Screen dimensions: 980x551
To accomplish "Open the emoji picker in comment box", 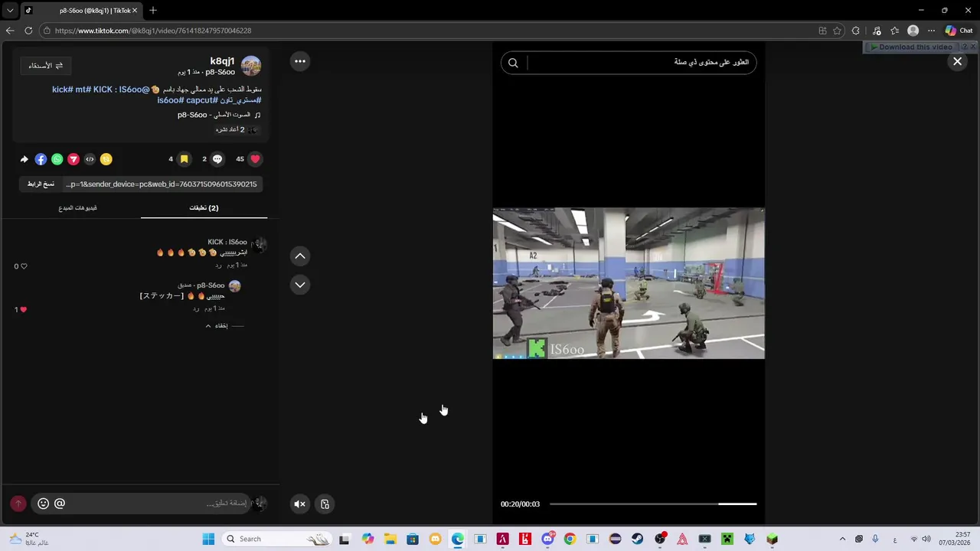I will click(x=43, y=504).
